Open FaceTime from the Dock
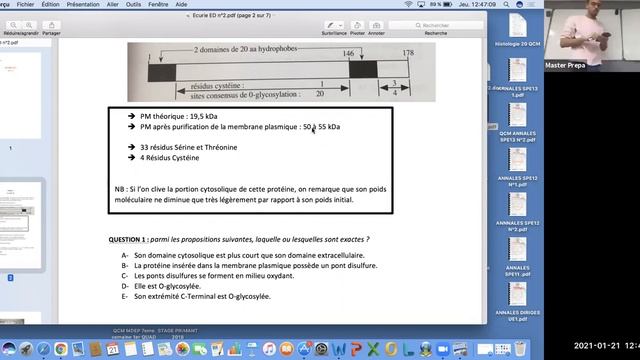This screenshot has height=360, width=640. click(200, 349)
